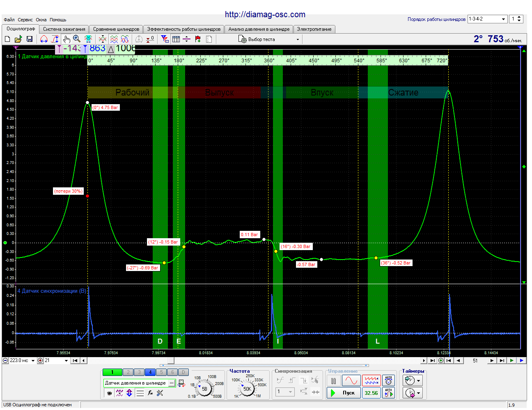Select the Осциллограф tab

(21, 29)
